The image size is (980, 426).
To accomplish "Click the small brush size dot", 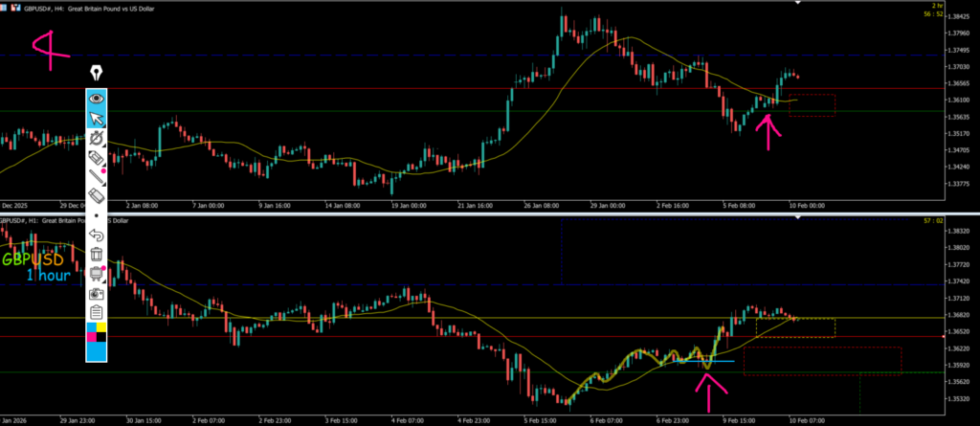I will coord(96,215).
